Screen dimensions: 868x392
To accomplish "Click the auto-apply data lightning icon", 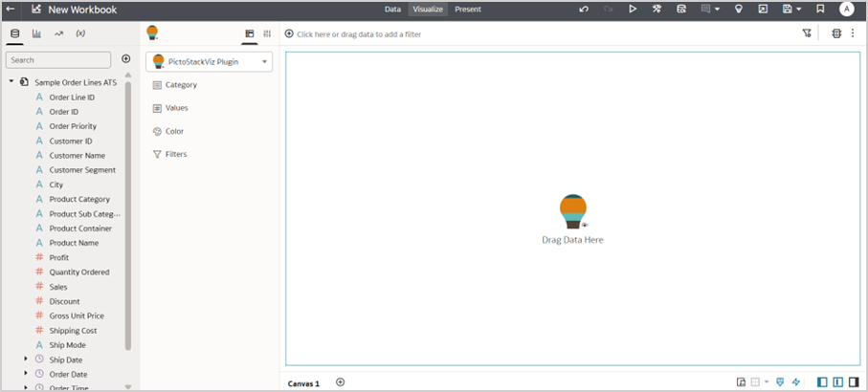I will [796, 382].
